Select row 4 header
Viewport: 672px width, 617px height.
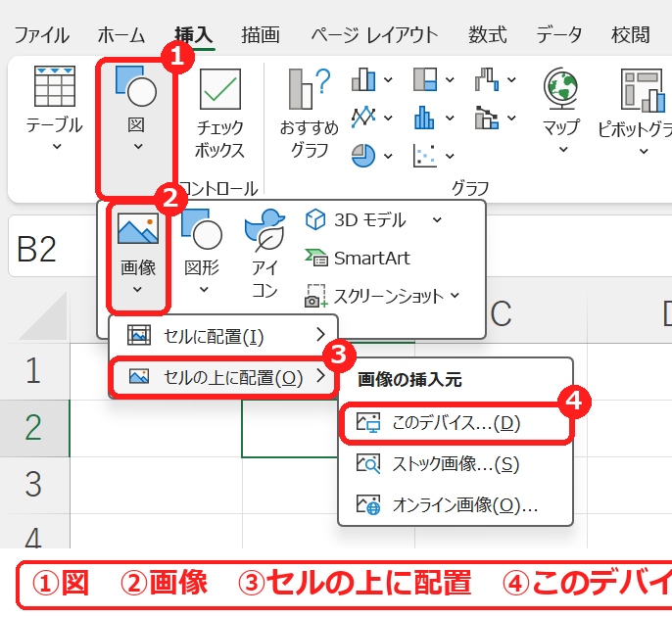tap(34, 532)
